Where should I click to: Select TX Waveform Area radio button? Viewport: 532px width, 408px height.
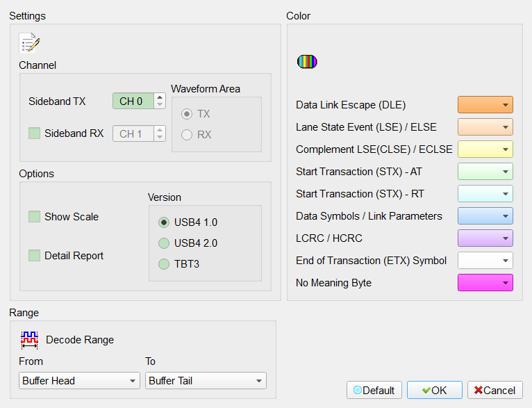point(187,114)
